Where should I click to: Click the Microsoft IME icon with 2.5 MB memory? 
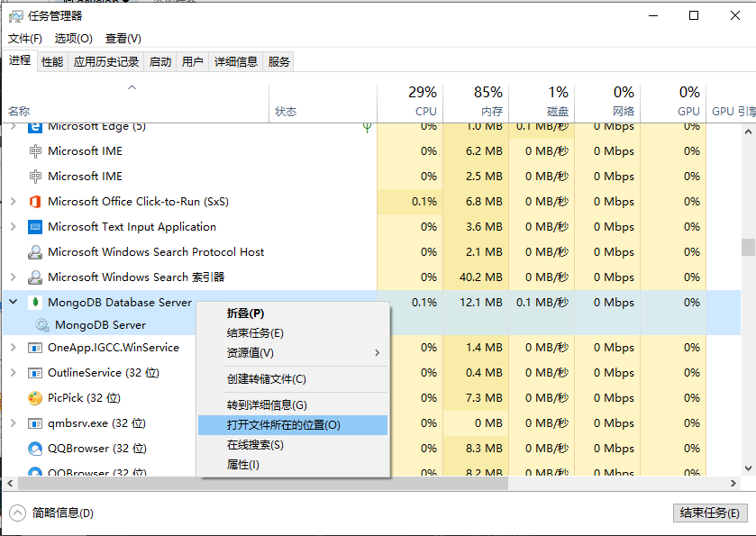pos(35,177)
